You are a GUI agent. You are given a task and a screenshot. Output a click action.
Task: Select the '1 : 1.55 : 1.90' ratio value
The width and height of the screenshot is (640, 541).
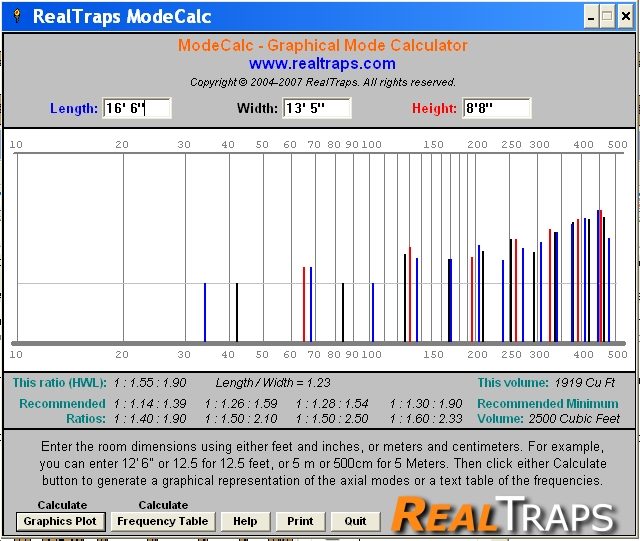click(x=150, y=383)
